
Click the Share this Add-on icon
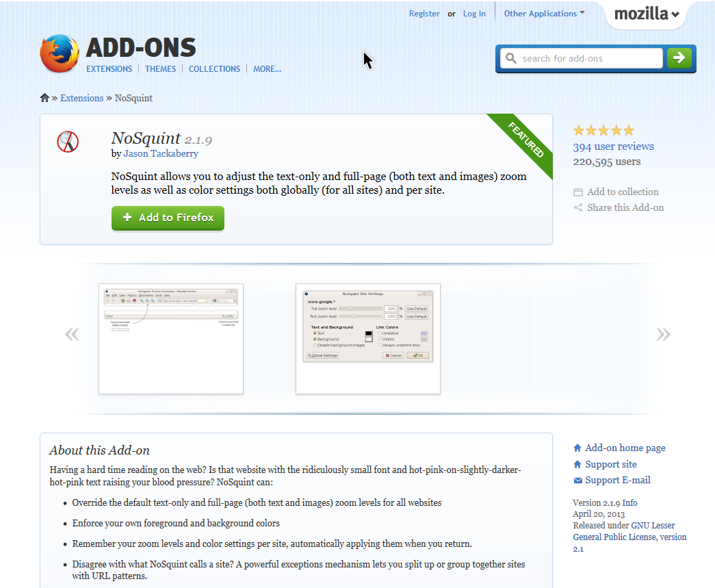tap(577, 208)
